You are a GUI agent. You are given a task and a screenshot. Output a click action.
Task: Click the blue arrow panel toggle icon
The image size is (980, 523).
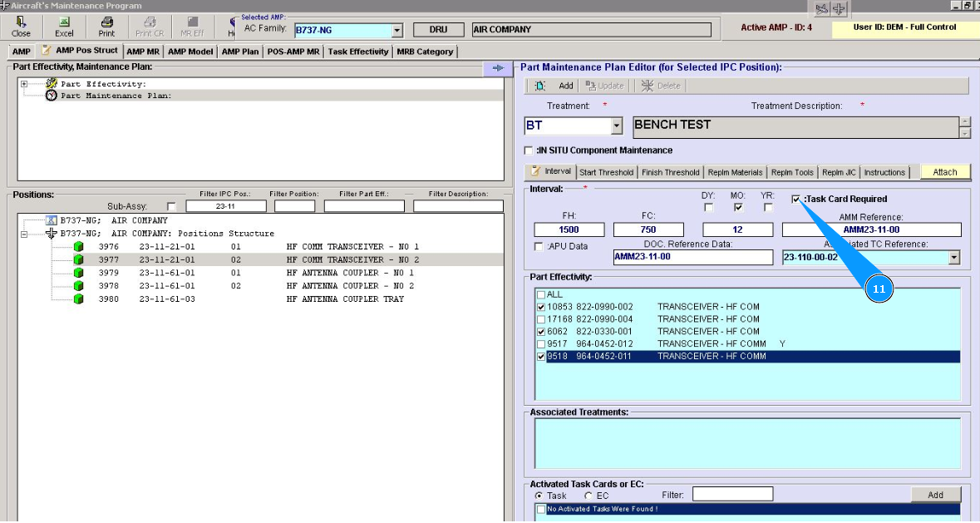[497, 68]
